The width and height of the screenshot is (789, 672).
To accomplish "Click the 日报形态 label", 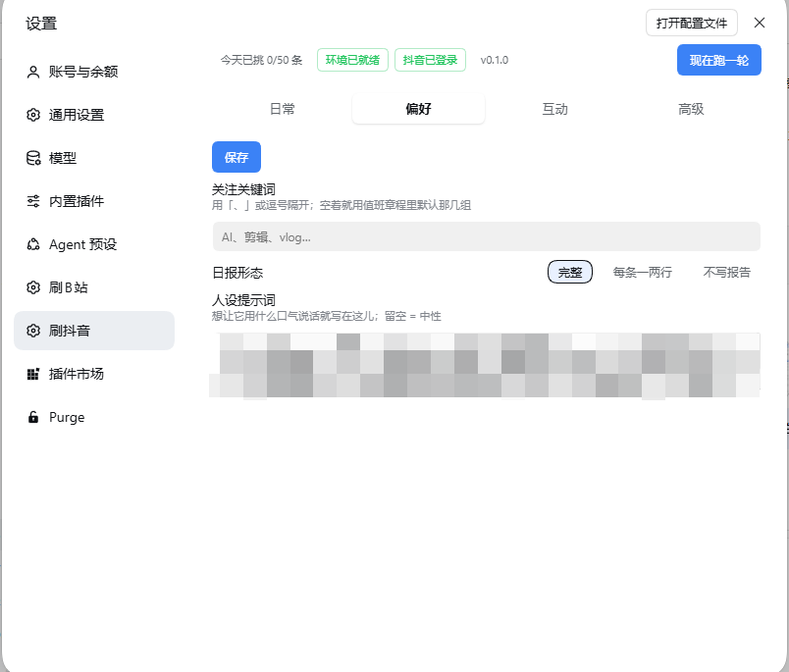I will coord(237,273).
